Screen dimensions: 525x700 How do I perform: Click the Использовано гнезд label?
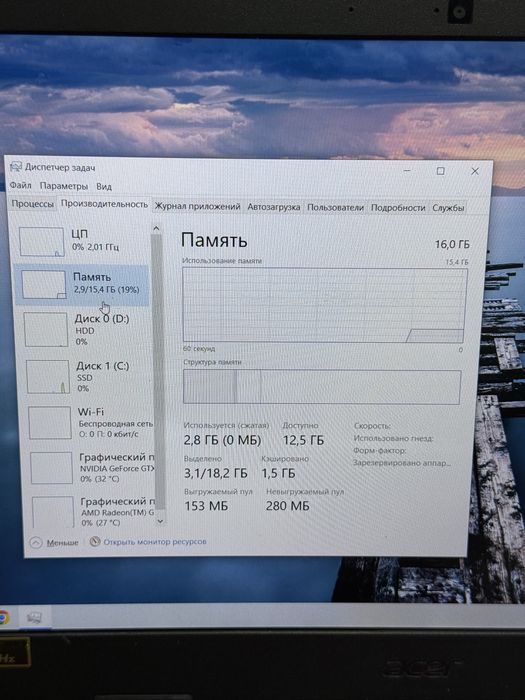(393, 438)
